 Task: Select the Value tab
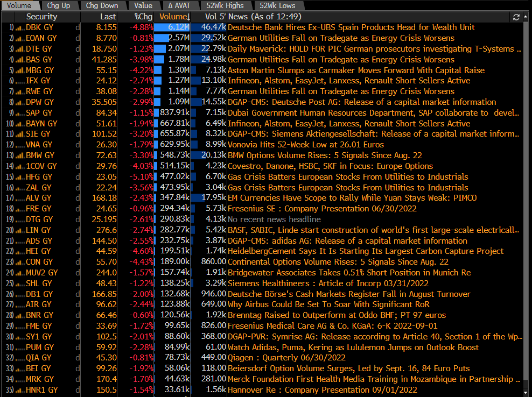coord(143,5)
